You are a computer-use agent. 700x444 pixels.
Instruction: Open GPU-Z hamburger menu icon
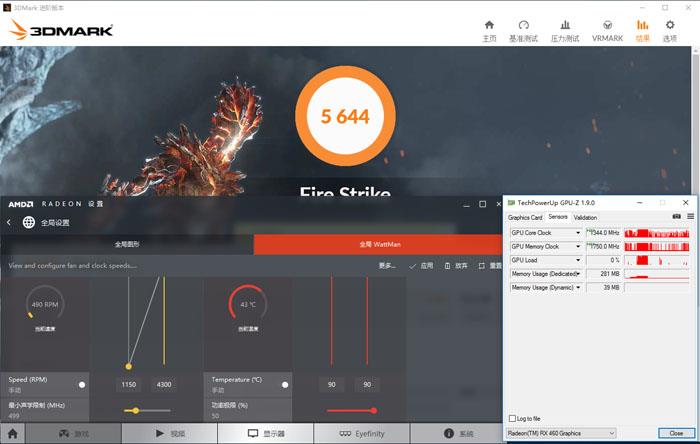[691, 216]
